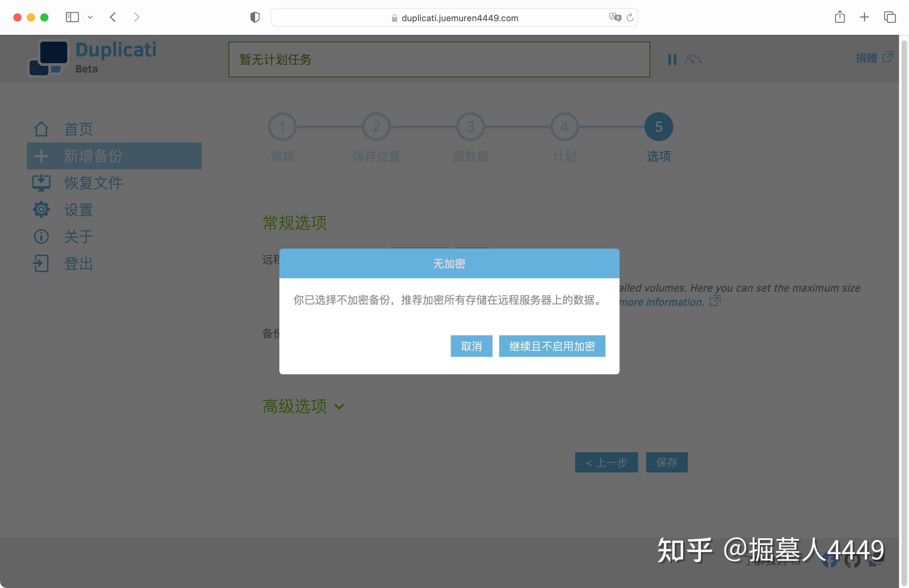
Task: Go to wizard step 5 选项
Action: pyautogui.click(x=659, y=127)
